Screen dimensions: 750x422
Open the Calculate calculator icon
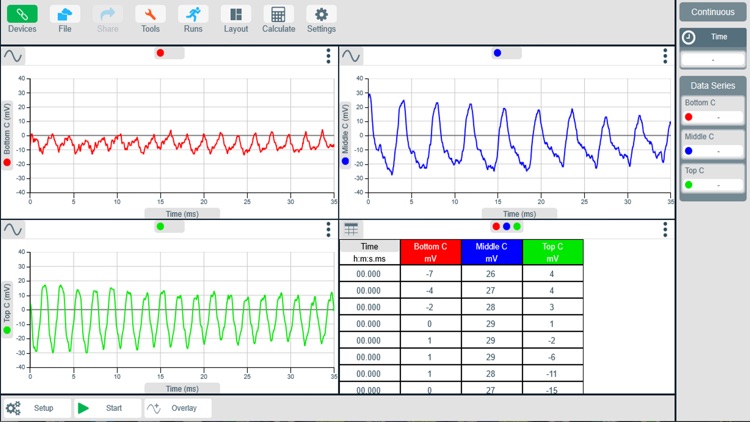point(278,15)
